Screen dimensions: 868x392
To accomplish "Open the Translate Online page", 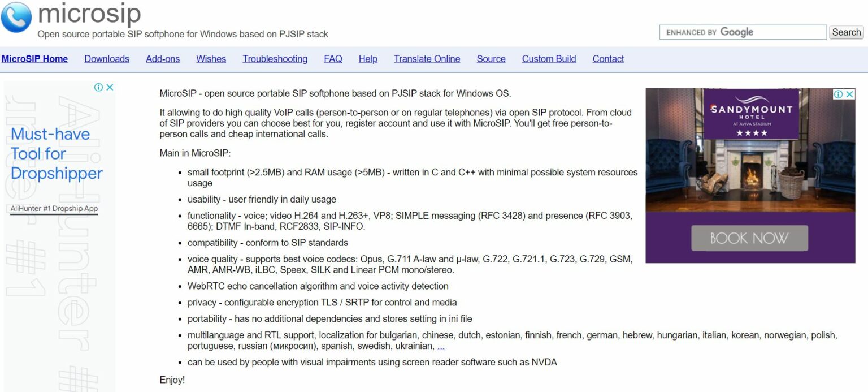I will (x=427, y=59).
